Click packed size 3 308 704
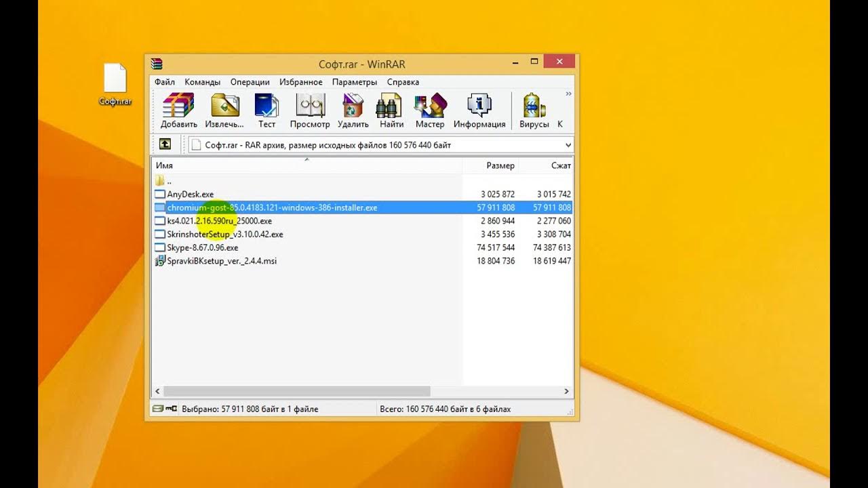Image resolution: width=868 pixels, height=488 pixels. [553, 235]
